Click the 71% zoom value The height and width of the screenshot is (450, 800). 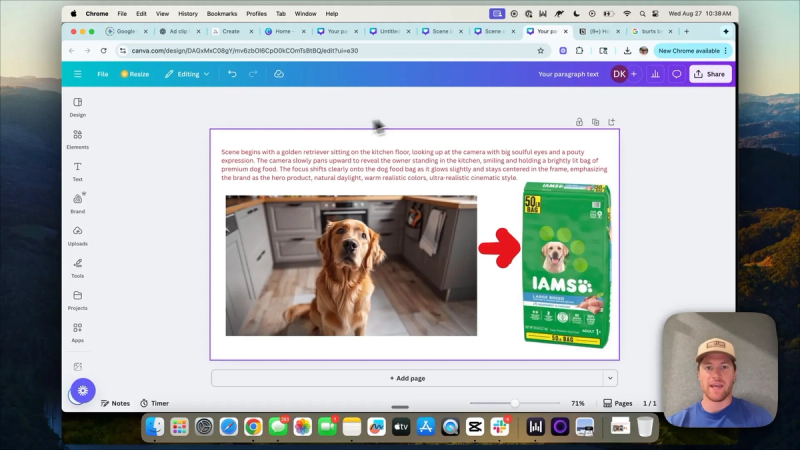pyautogui.click(x=578, y=403)
